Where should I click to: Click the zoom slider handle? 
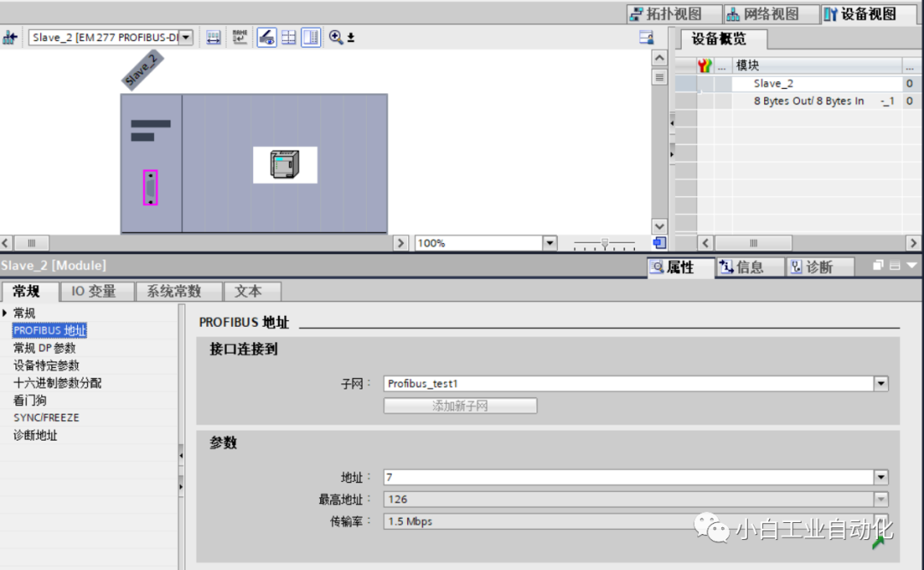click(605, 243)
